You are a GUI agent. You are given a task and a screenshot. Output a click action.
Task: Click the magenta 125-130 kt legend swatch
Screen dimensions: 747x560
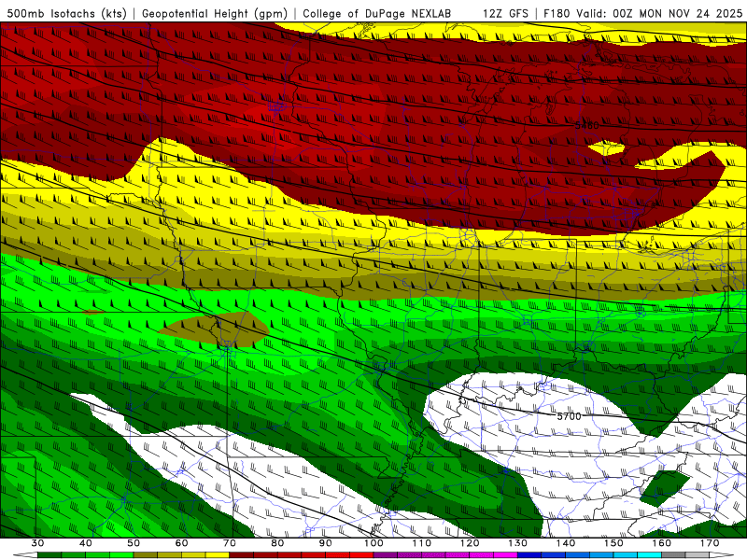[x=505, y=554]
